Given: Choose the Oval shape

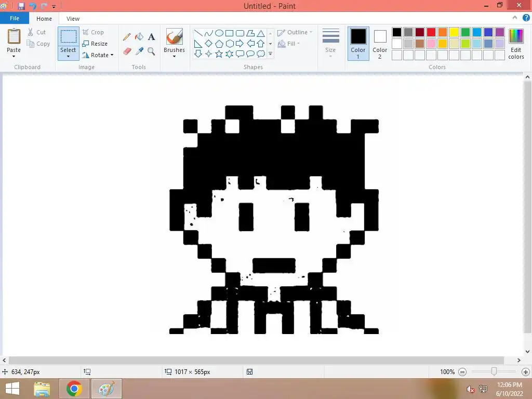Looking at the screenshot, I should 219,33.
